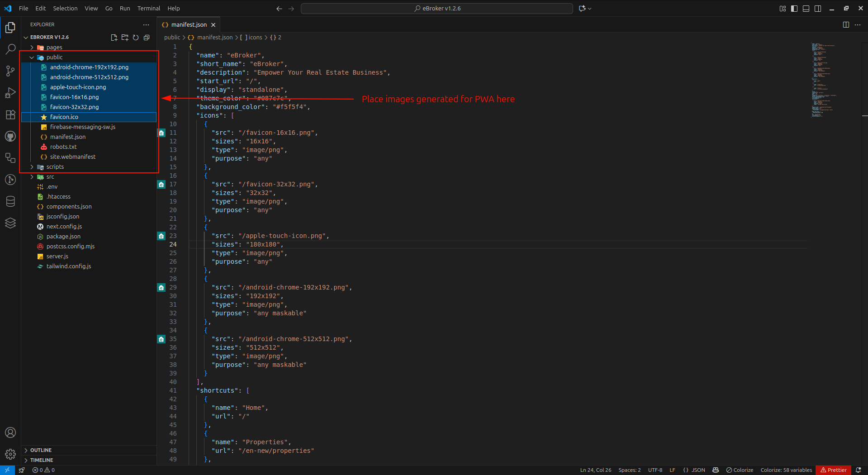Refresh the Explorer file tree
This screenshot has width=868, height=475.
(136, 38)
